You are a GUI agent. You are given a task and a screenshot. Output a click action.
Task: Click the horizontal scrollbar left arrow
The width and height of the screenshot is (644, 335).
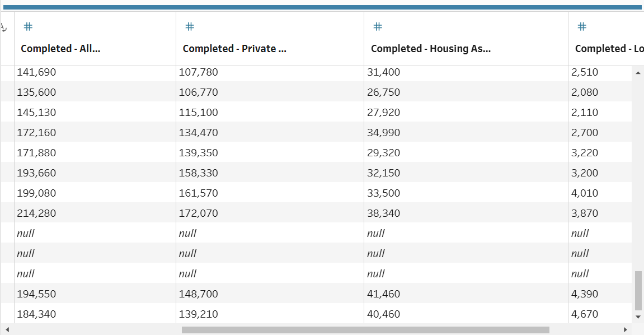tap(7, 330)
